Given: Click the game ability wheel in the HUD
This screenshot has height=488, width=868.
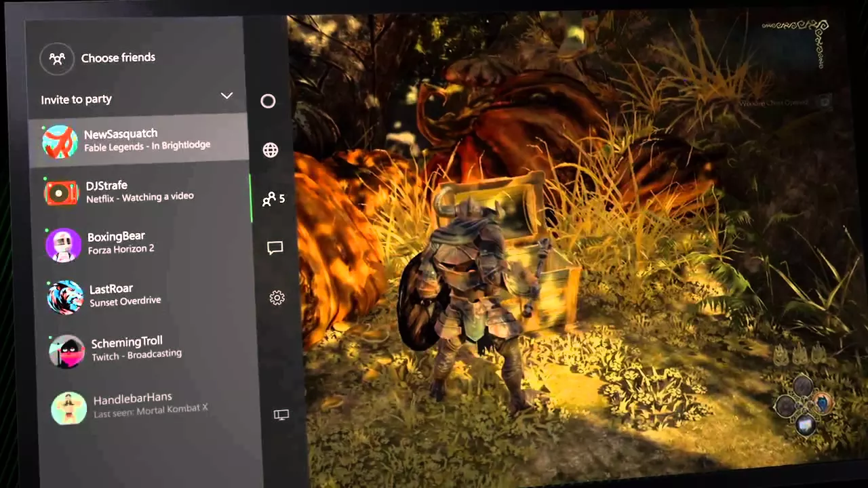Looking at the screenshot, I should 804,405.
